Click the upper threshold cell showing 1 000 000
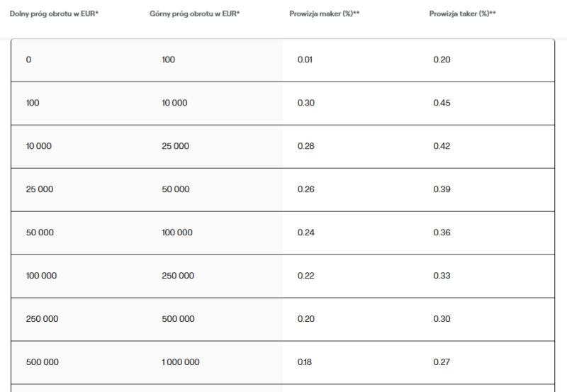 pos(181,362)
